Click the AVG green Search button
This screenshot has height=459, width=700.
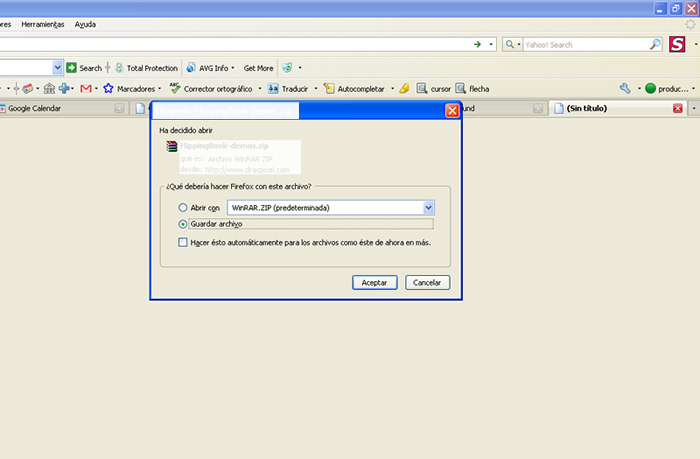pyautogui.click(x=84, y=68)
